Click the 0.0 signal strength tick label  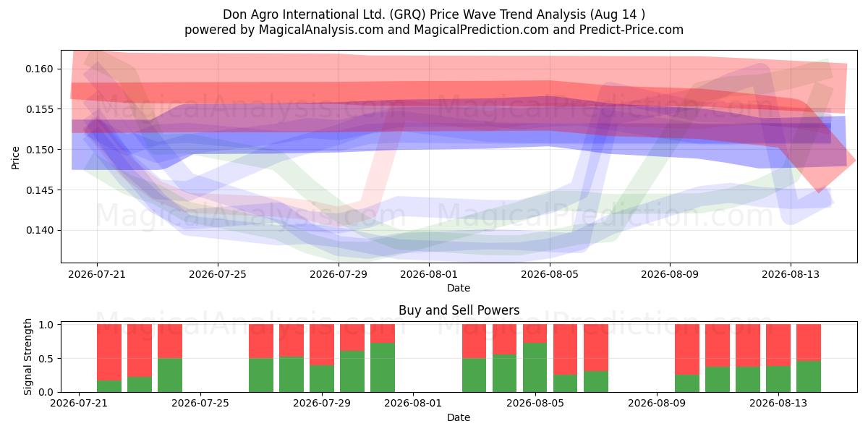click(x=48, y=392)
